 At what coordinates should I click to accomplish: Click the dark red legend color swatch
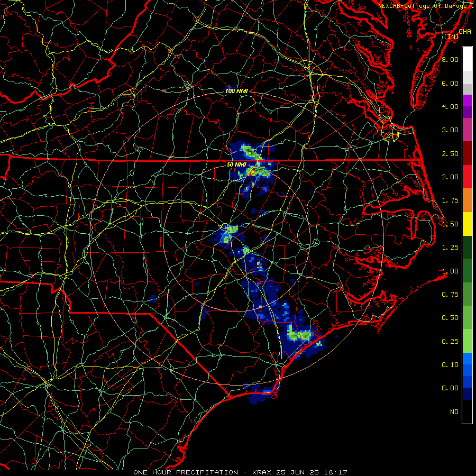coord(467,153)
